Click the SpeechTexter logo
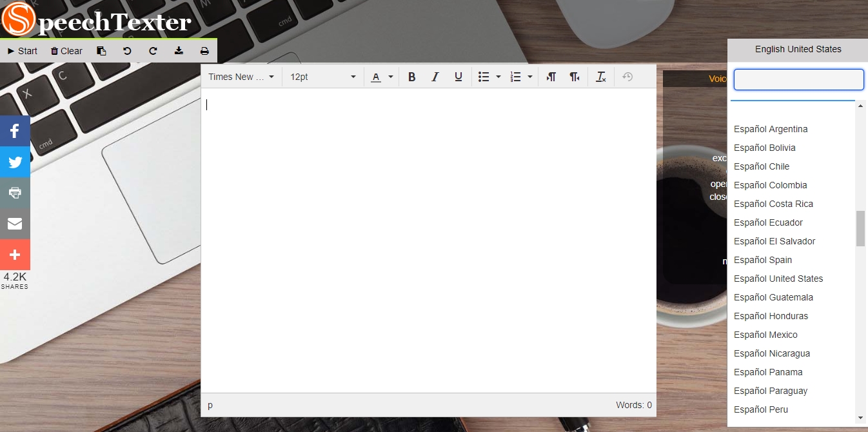This screenshot has height=432, width=868. coord(97,19)
